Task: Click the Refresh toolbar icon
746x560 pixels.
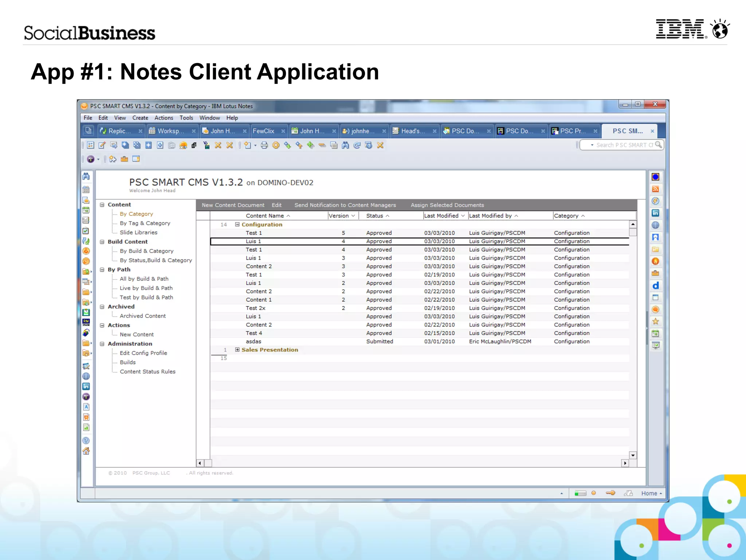Action: pos(357,145)
